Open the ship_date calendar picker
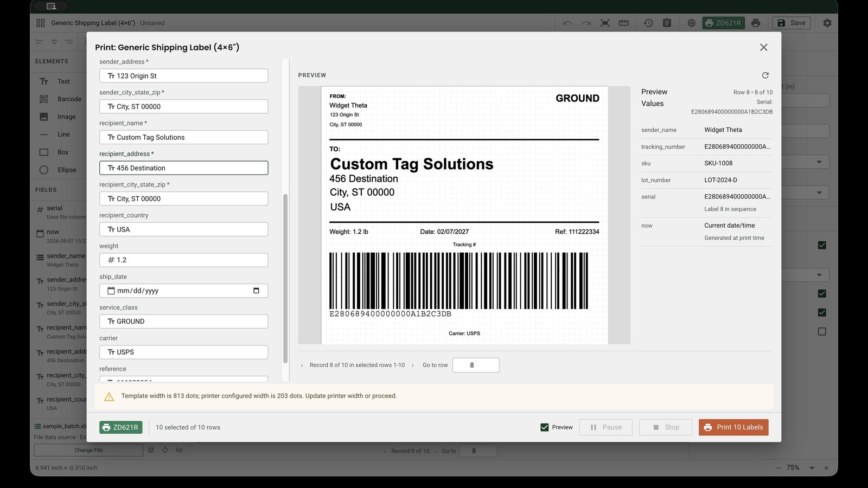868x488 pixels. click(256, 291)
